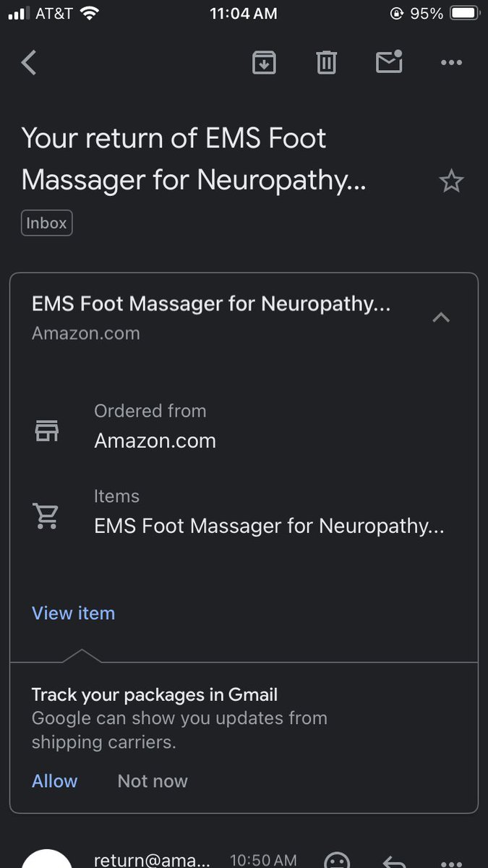
Task: Collapse the EMS Foot Massager summary card
Action: [441, 317]
